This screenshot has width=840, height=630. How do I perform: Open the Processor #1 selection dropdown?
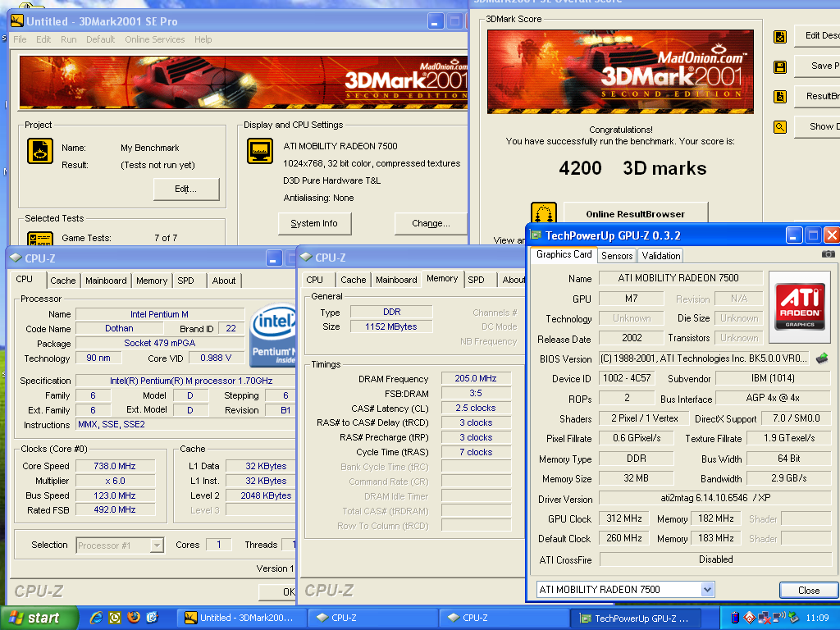(157, 546)
